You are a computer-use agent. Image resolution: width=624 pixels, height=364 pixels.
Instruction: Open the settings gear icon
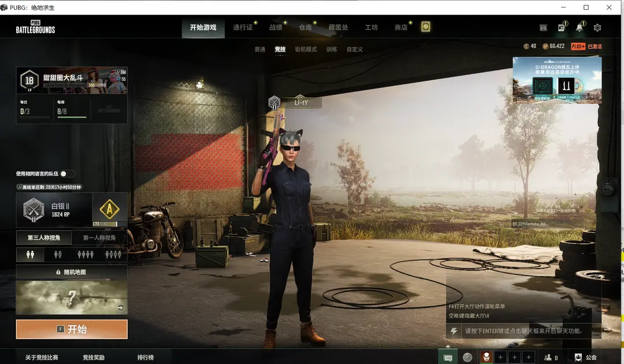[x=597, y=28]
